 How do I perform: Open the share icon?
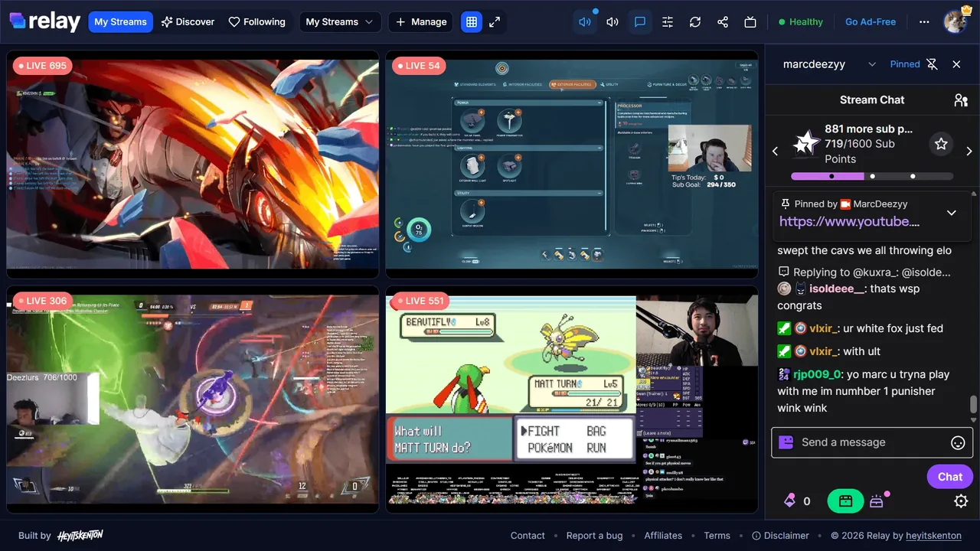[723, 22]
